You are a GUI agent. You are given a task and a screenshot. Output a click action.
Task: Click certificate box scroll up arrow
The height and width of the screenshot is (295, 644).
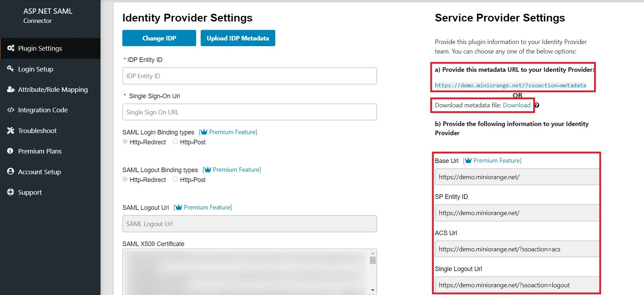(373, 253)
